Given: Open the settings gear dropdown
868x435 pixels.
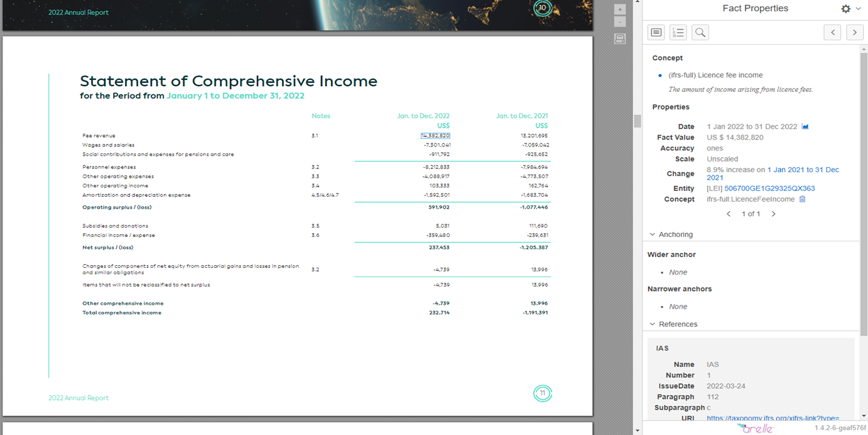Looking at the screenshot, I should coord(847,8).
